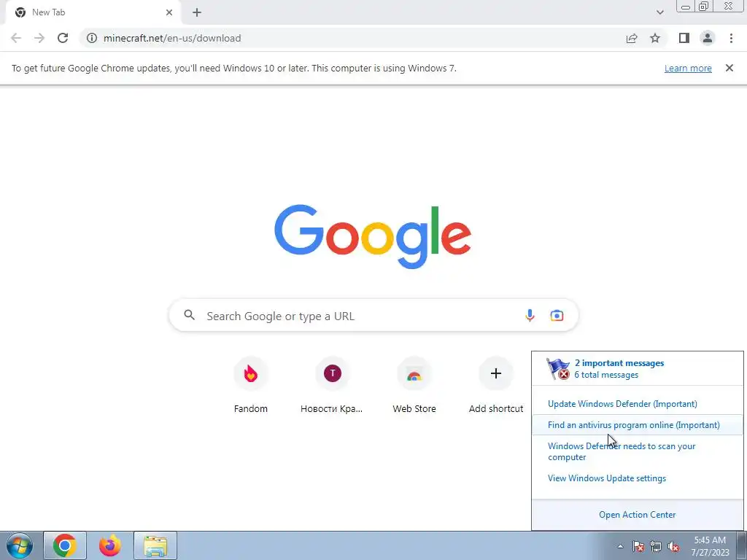Open the Новости Кра... shortcut
747x560 pixels.
332,386
